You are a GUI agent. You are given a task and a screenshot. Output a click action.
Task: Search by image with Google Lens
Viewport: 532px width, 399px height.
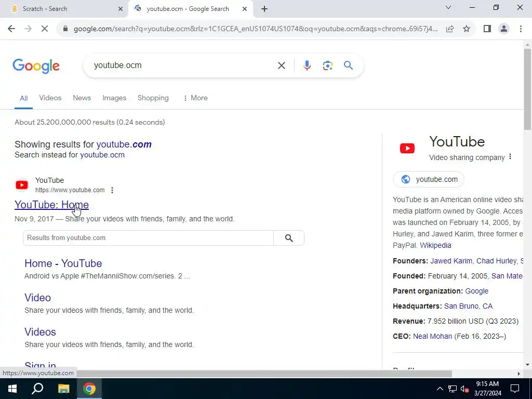327,65
